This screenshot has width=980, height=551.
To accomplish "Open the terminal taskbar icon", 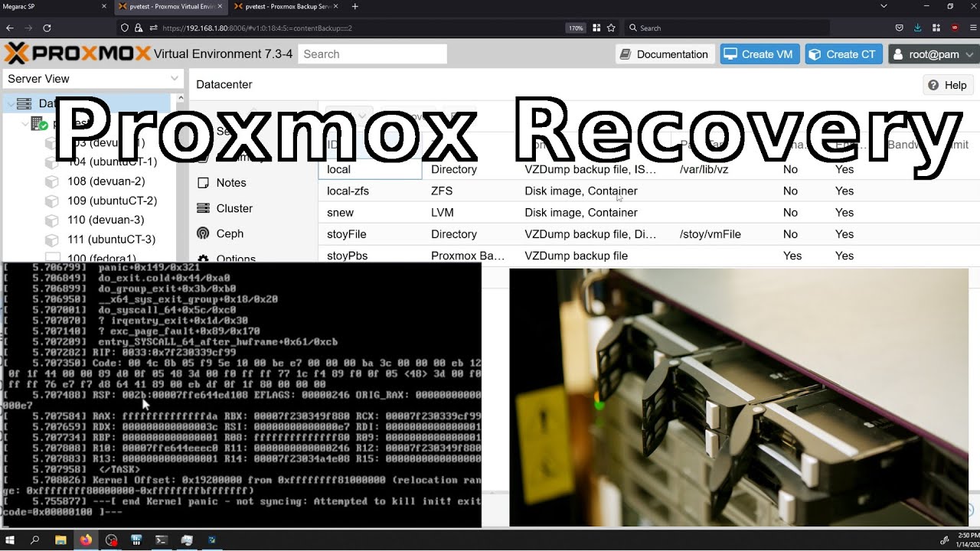I will click(162, 540).
